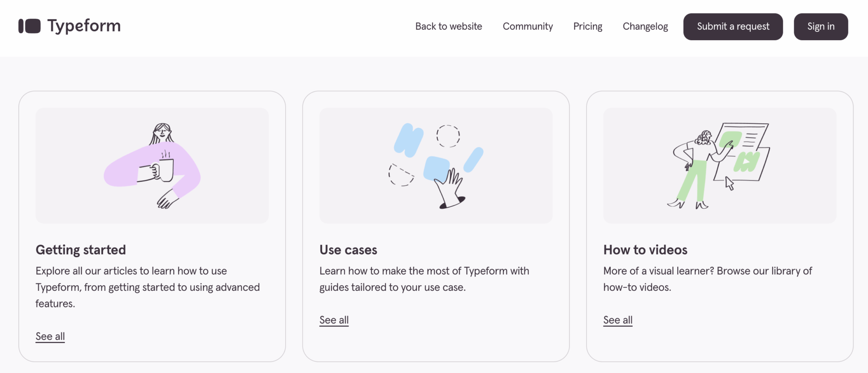Open the Use cases category card
The image size is (868, 373).
point(436,224)
